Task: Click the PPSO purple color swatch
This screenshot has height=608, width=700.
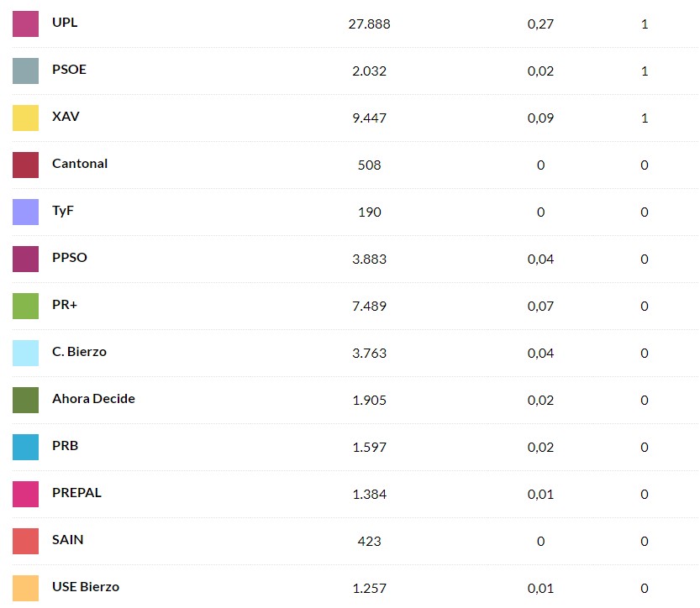Action: (26, 259)
